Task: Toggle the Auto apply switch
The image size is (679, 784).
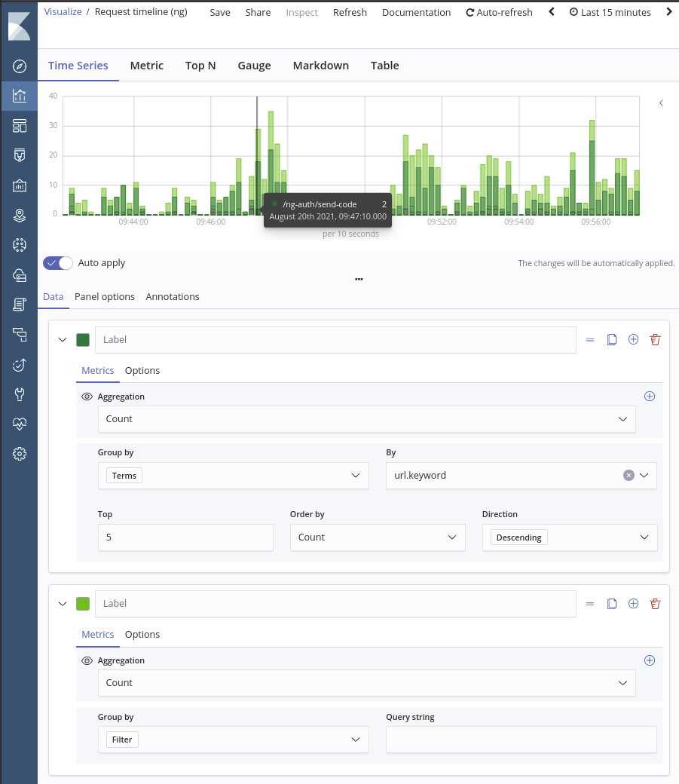Action: click(58, 263)
